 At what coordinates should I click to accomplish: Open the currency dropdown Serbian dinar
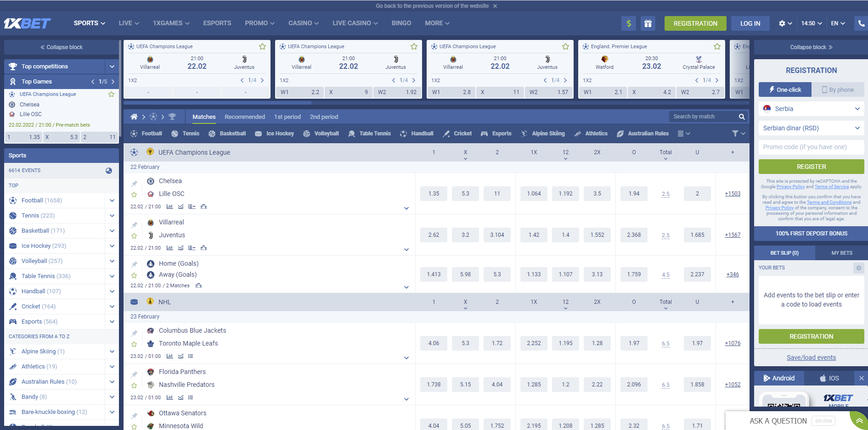(x=812, y=128)
